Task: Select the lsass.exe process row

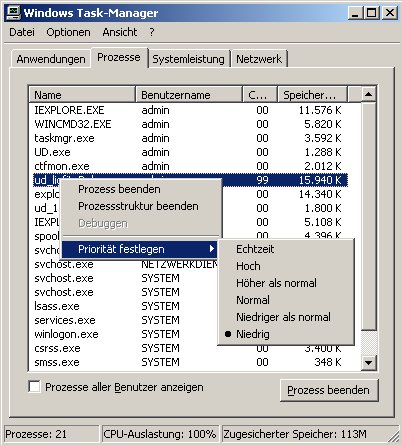Action: tap(125, 306)
